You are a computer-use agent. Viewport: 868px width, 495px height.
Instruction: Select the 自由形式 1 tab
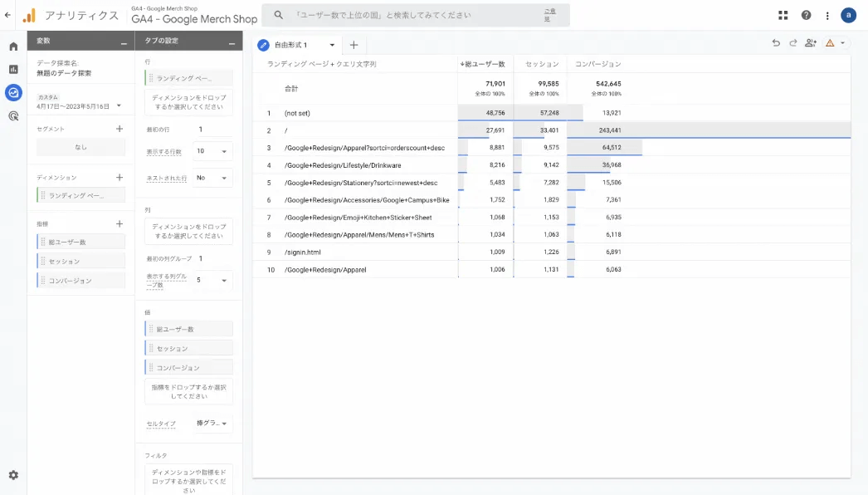tap(290, 45)
